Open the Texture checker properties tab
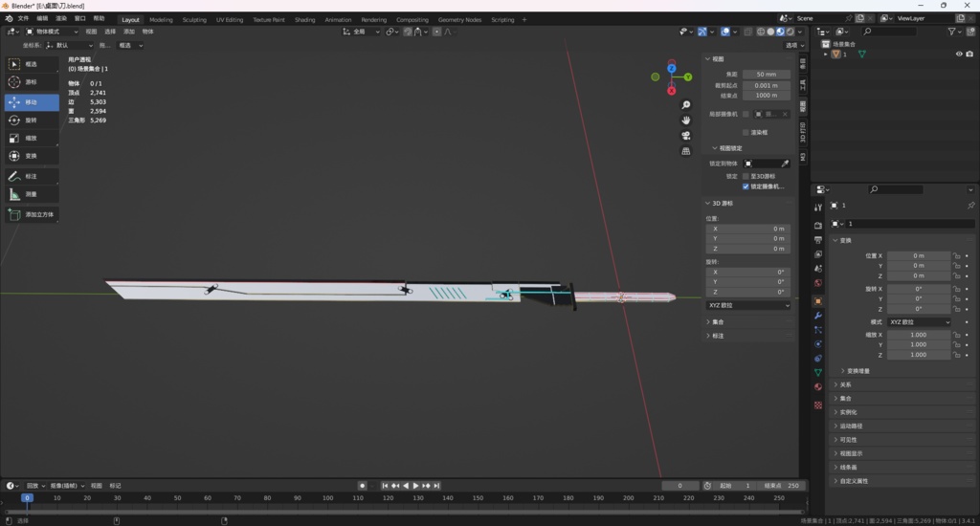Screen dimensions: 980x526 (818, 405)
